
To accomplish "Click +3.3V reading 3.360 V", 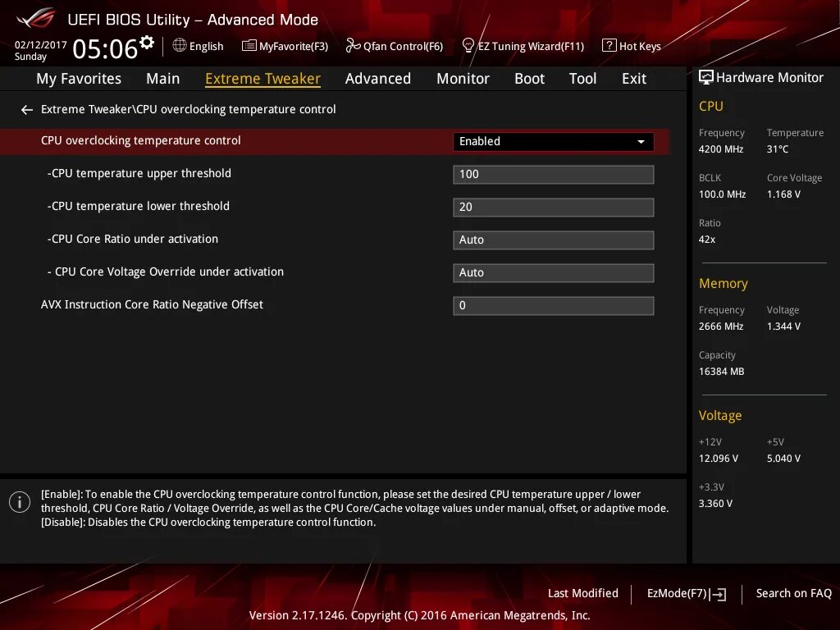I will (715, 504).
